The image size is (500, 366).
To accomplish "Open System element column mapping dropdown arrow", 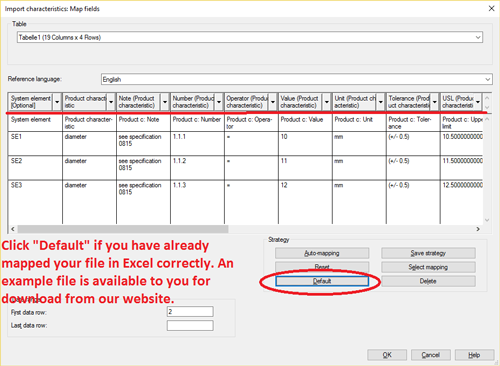I will click(x=57, y=102).
